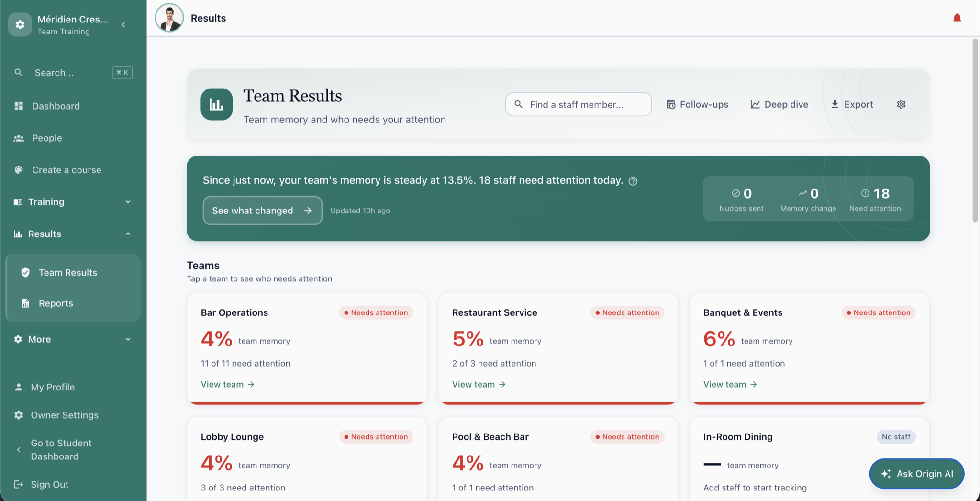Click the My Profile person icon
The height and width of the screenshot is (501, 980).
19,387
